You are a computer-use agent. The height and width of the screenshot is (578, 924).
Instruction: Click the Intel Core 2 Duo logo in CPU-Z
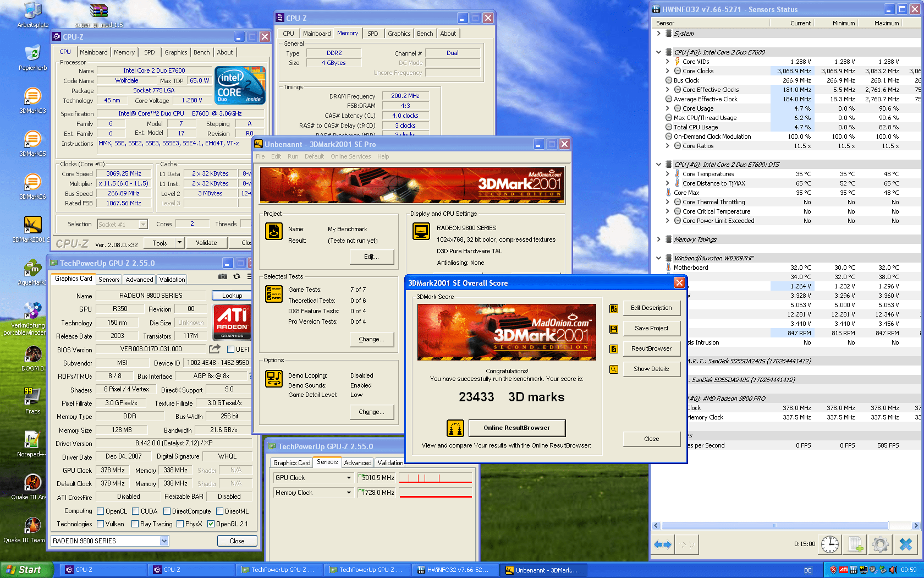(x=240, y=85)
